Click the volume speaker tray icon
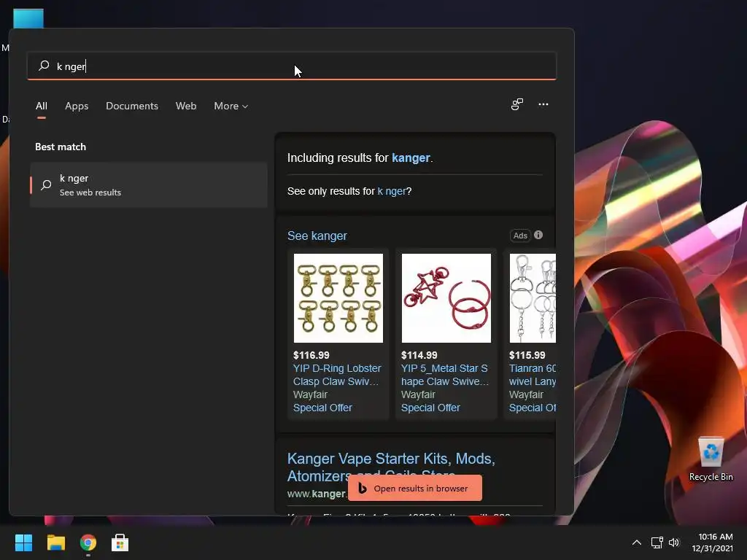This screenshot has width=747, height=560. click(x=673, y=542)
